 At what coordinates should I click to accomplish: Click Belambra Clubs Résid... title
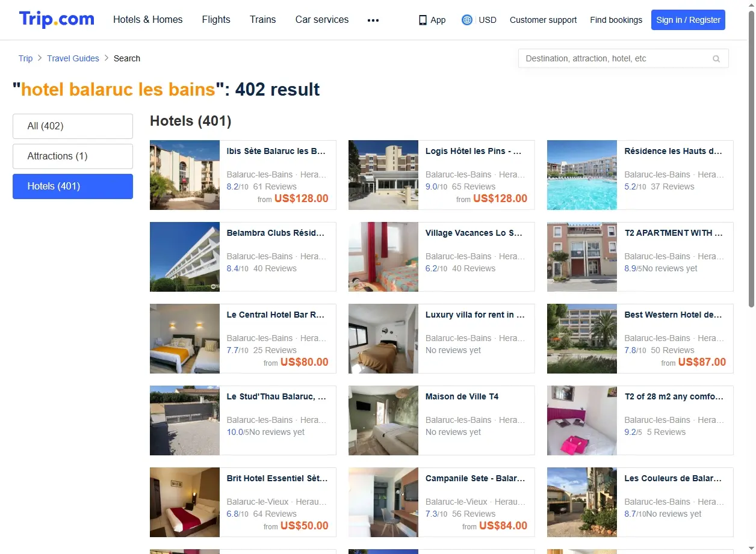point(276,233)
